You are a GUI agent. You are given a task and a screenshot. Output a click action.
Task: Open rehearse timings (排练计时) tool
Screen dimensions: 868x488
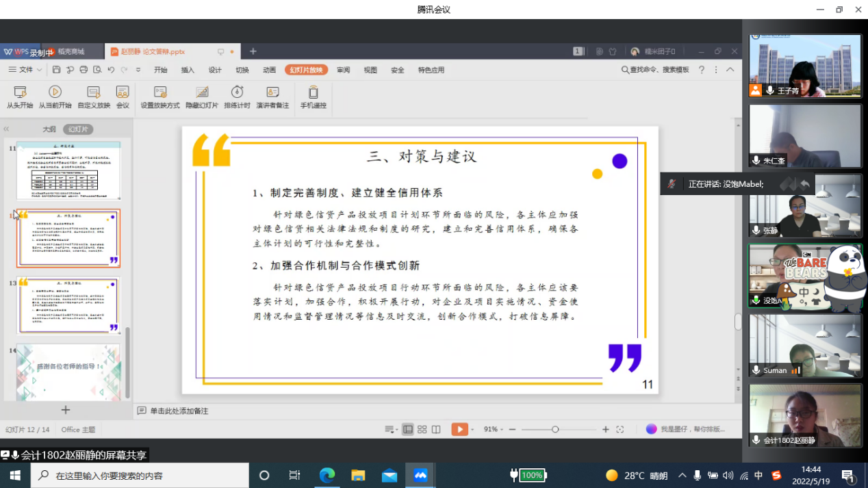tap(237, 97)
